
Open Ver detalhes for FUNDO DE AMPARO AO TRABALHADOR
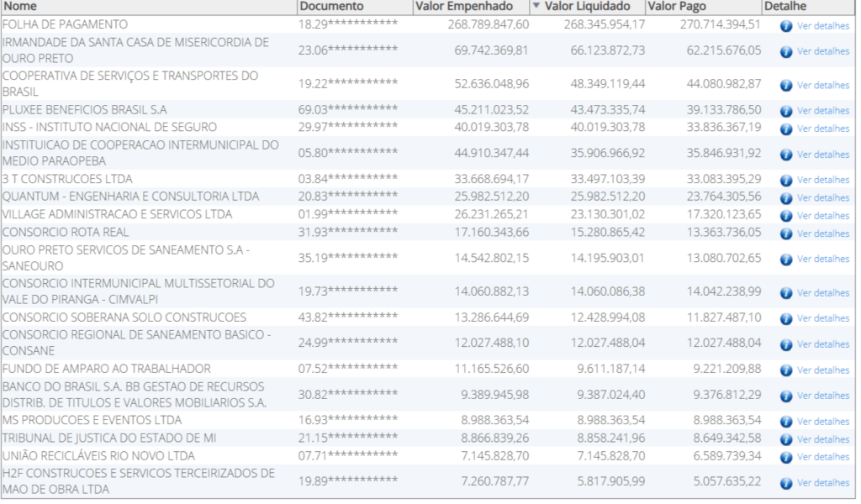pos(823,370)
